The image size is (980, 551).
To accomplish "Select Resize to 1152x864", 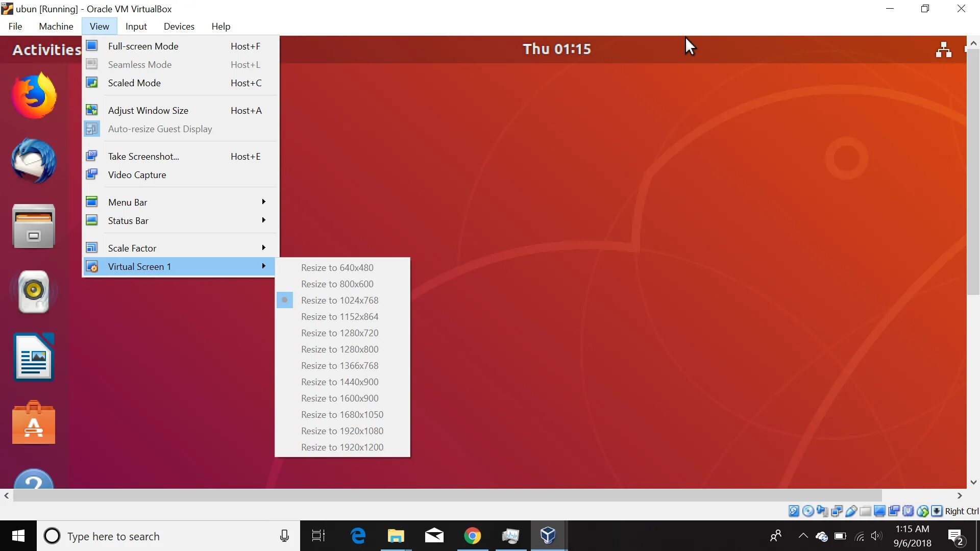I will coord(342,317).
